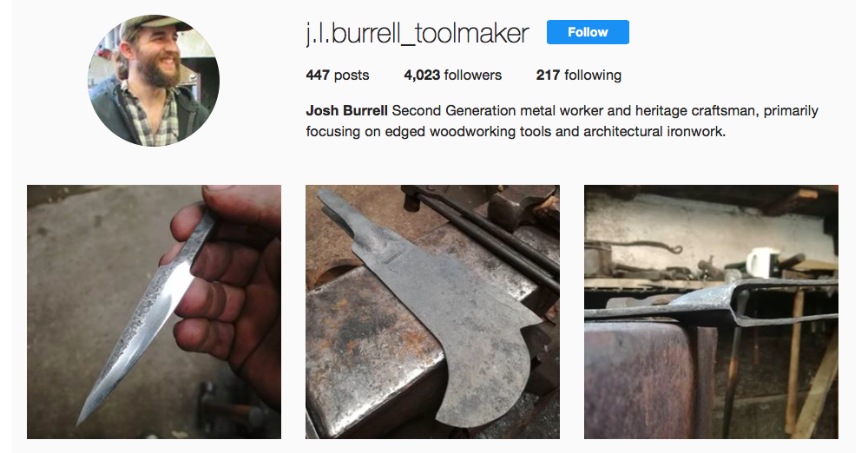View the 447 posts count
Image resolution: width=868 pixels, height=453 pixels.
(x=337, y=75)
